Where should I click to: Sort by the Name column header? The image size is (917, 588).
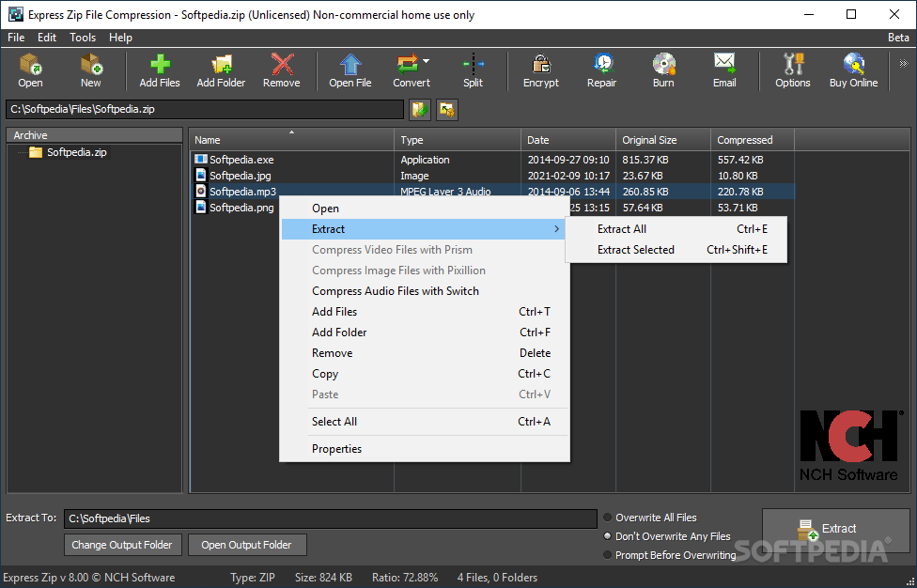291,140
